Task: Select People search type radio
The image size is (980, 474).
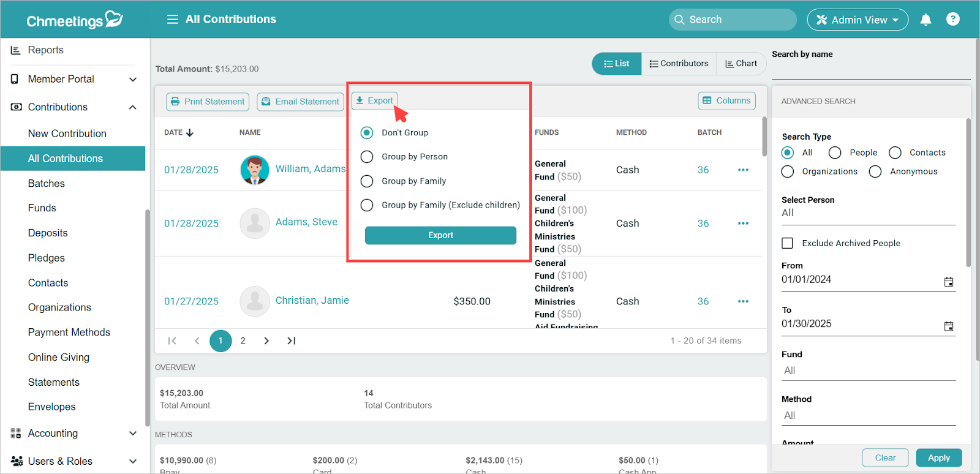Action: pyautogui.click(x=835, y=152)
